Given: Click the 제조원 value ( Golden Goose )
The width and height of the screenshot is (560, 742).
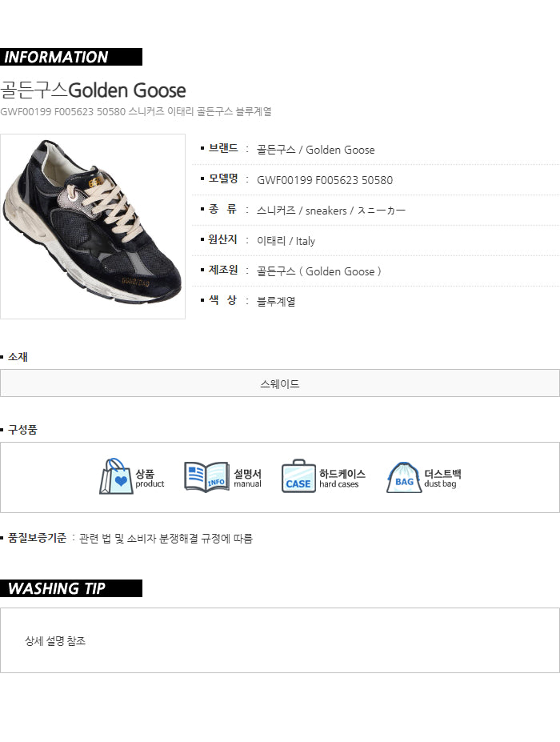Looking at the screenshot, I should tap(340, 271).
